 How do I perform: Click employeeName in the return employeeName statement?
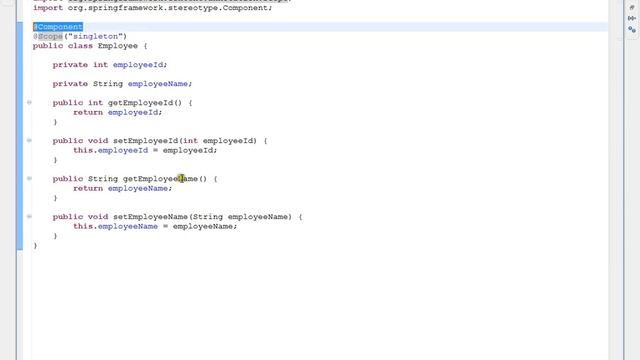138,188
